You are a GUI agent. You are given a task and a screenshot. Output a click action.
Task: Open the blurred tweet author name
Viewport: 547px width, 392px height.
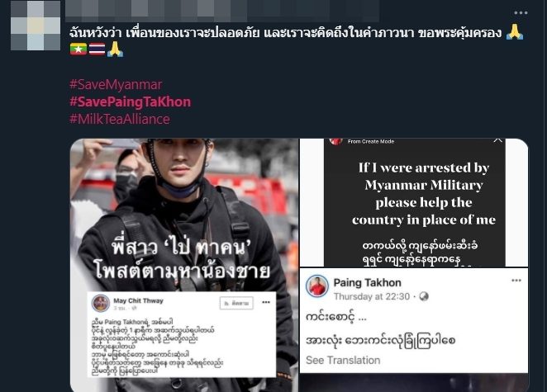222,12
